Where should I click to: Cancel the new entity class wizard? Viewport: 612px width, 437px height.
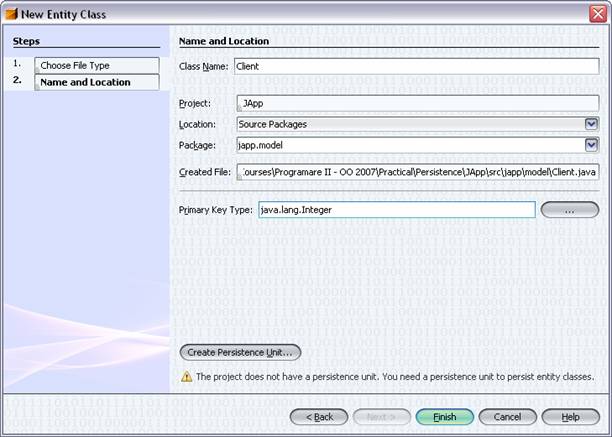tap(507, 417)
